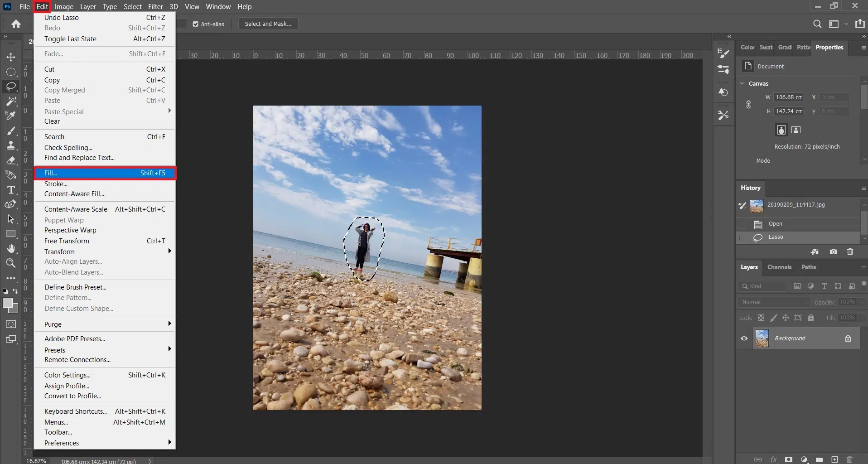This screenshot has height=464, width=868.
Task: Click the Home icon
Action: [x=16, y=24]
